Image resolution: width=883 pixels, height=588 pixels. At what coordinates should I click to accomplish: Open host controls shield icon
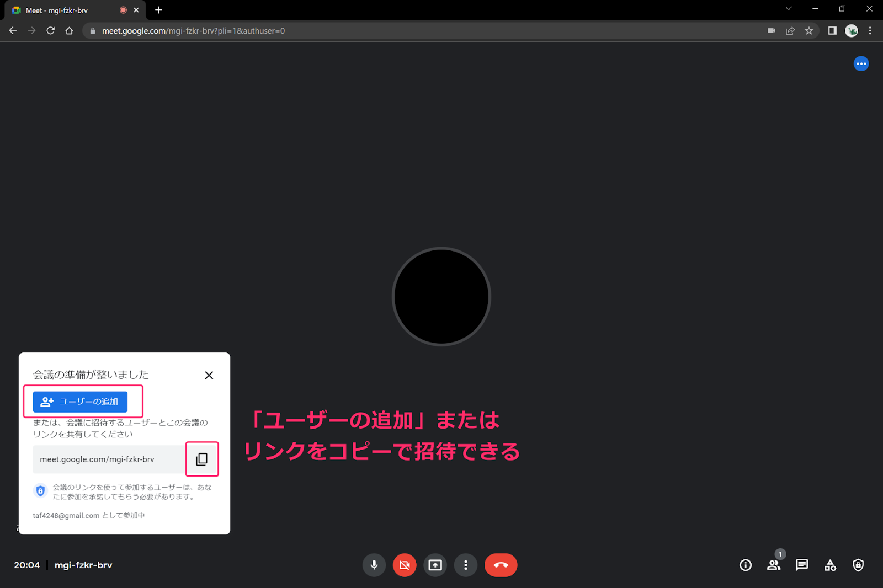click(858, 565)
